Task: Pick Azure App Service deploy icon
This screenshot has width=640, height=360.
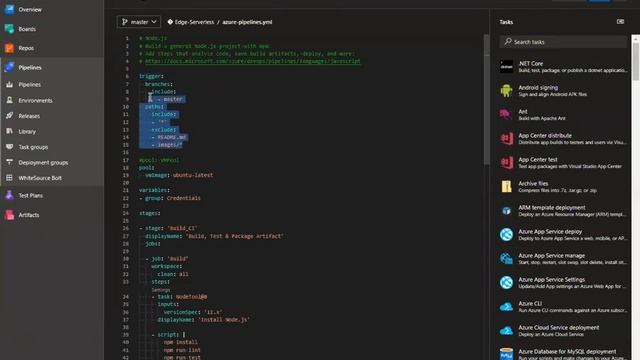Action: [507, 235]
